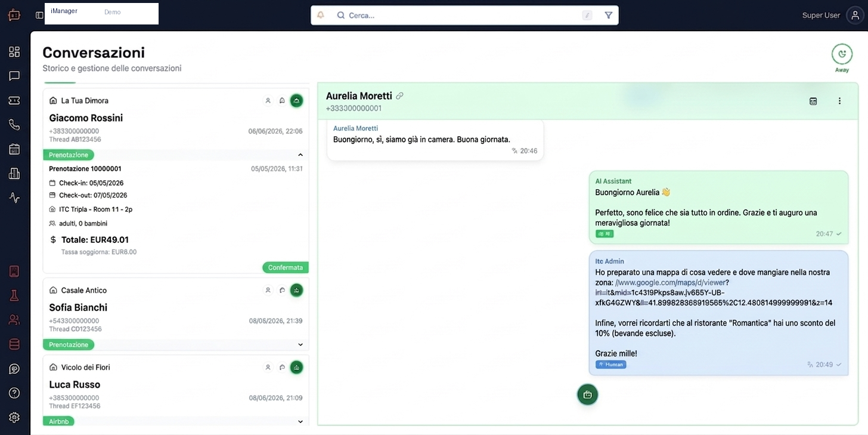The width and height of the screenshot is (868, 435).
Task: Click the Casale Antico property name
Action: pyautogui.click(x=84, y=291)
